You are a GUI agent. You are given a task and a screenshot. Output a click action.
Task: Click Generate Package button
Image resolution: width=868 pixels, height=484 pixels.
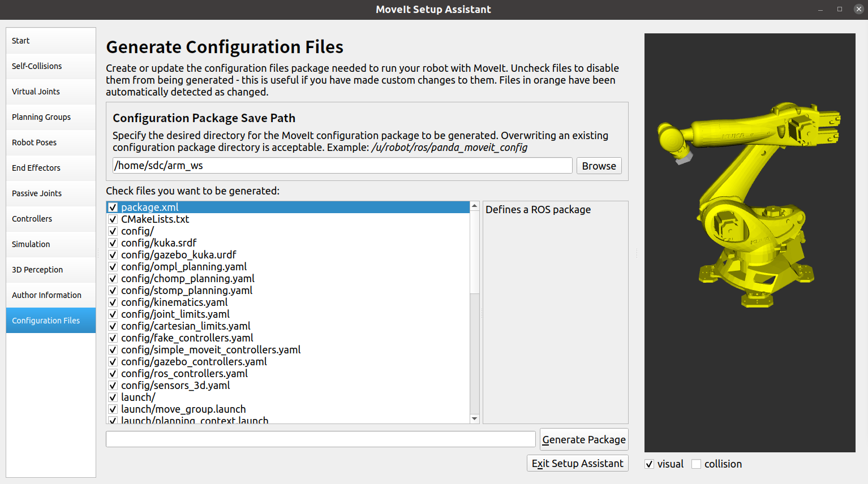coord(584,439)
